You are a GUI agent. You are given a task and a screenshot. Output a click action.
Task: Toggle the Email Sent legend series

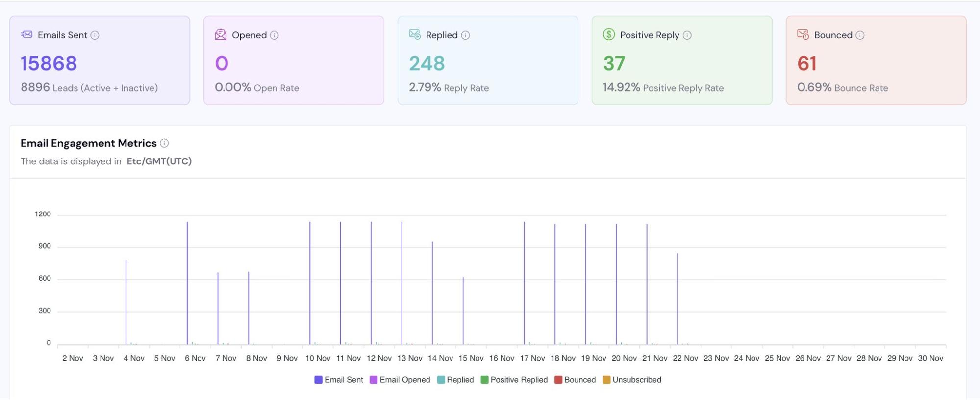(x=339, y=380)
